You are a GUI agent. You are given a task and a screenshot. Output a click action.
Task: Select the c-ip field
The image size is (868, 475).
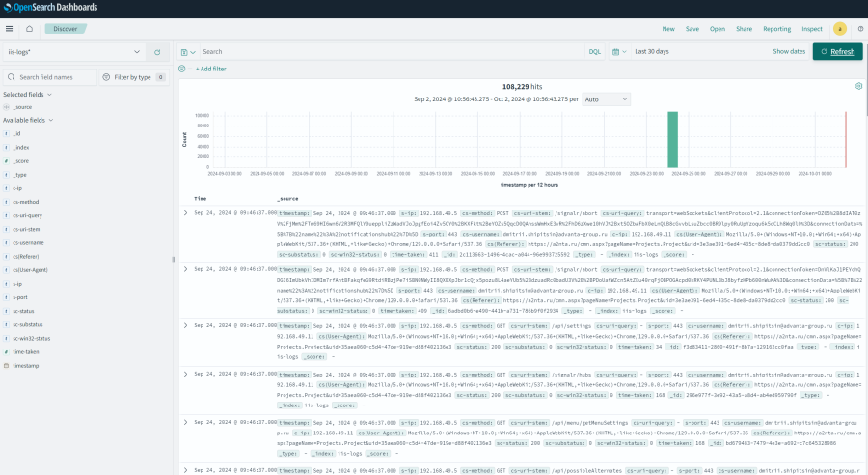pyautogui.click(x=17, y=188)
